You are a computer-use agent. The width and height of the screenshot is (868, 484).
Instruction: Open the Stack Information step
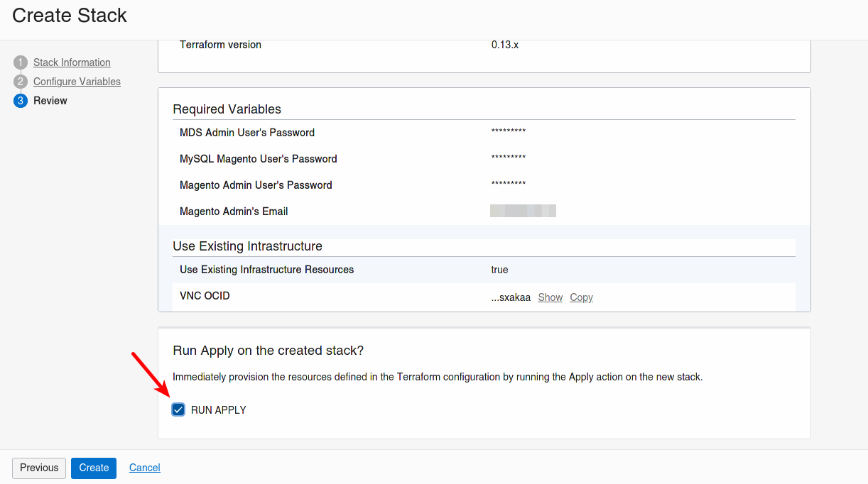[72, 62]
